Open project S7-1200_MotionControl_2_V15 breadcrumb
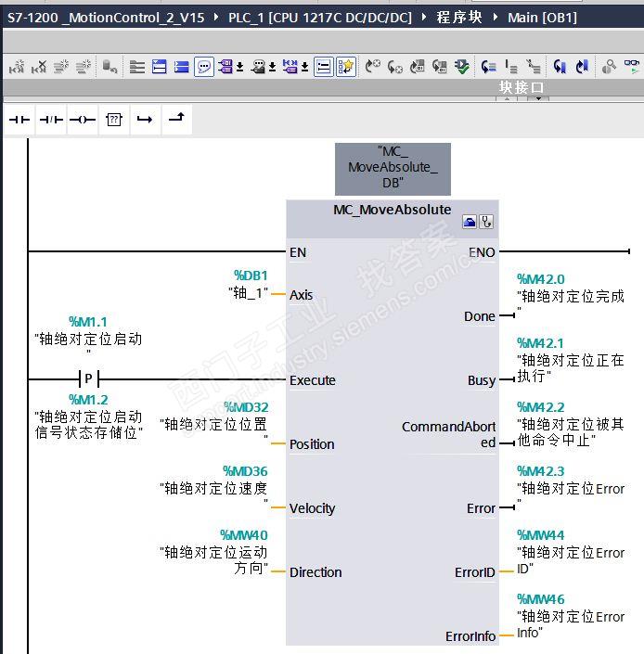Viewport: 644px width, 654px height. point(106,18)
